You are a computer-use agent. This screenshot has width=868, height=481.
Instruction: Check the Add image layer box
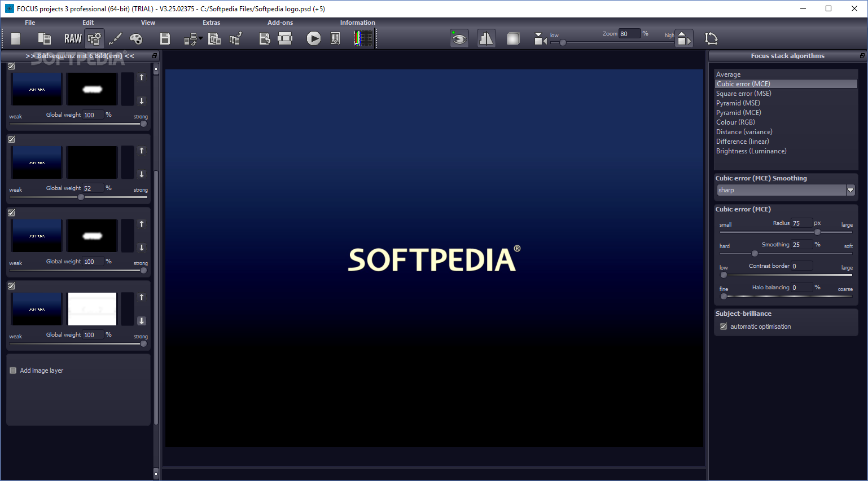[13, 370]
